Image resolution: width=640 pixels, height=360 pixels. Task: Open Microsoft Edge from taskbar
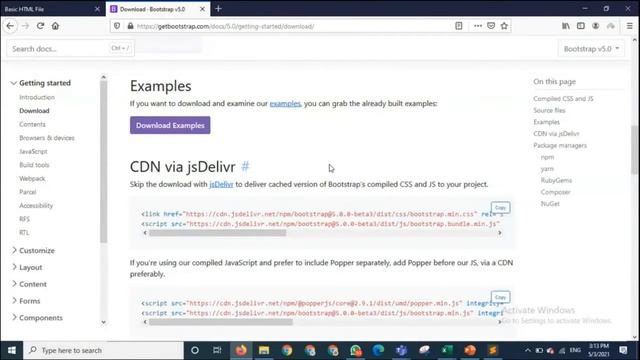378,350
